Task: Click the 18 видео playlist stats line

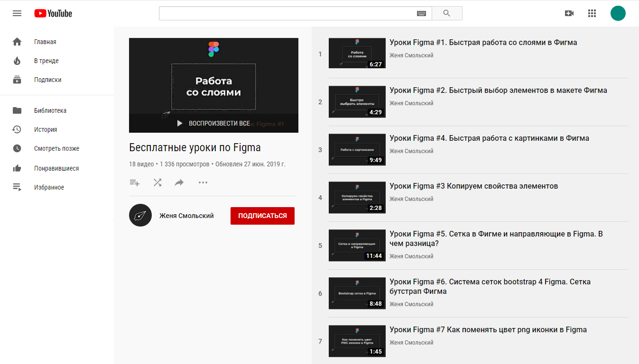Action: [x=207, y=164]
